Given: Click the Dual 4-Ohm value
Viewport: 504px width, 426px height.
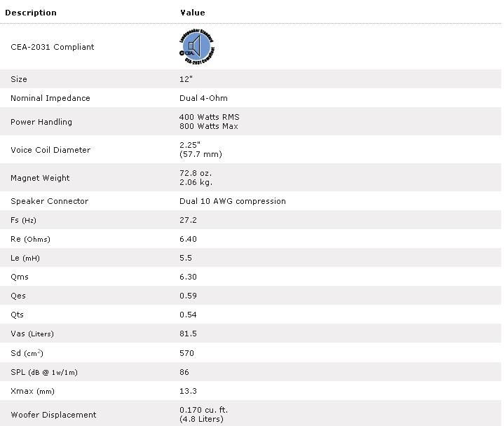Looking at the screenshot, I should coord(203,98).
